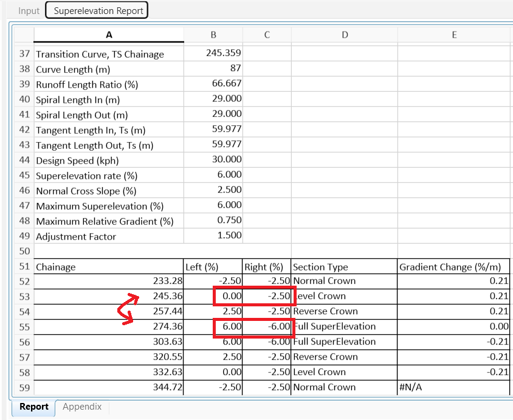Activate the Report sheet tab

pyautogui.click(x=33, y=407)
